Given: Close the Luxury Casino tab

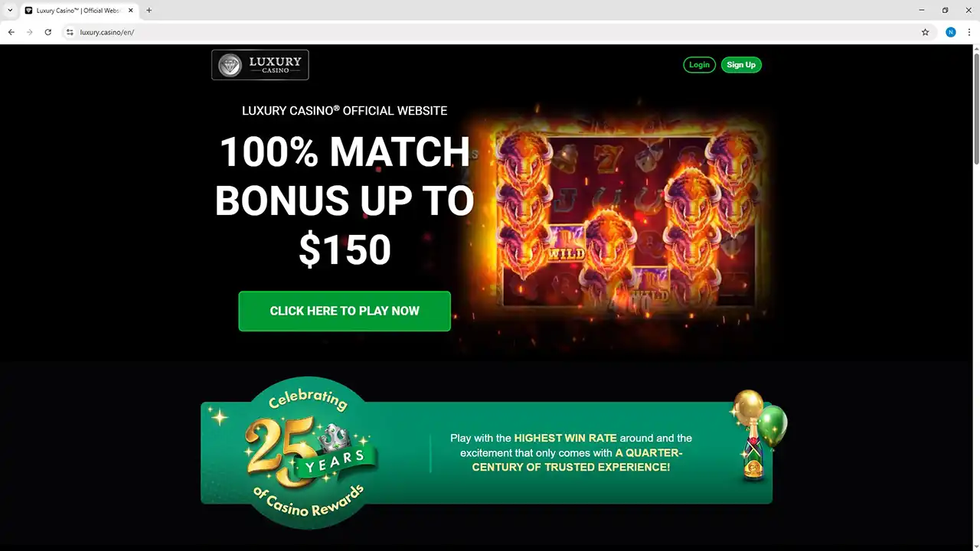Looking at the screenshot, I should pyautogui.click(x=130, y=11).
